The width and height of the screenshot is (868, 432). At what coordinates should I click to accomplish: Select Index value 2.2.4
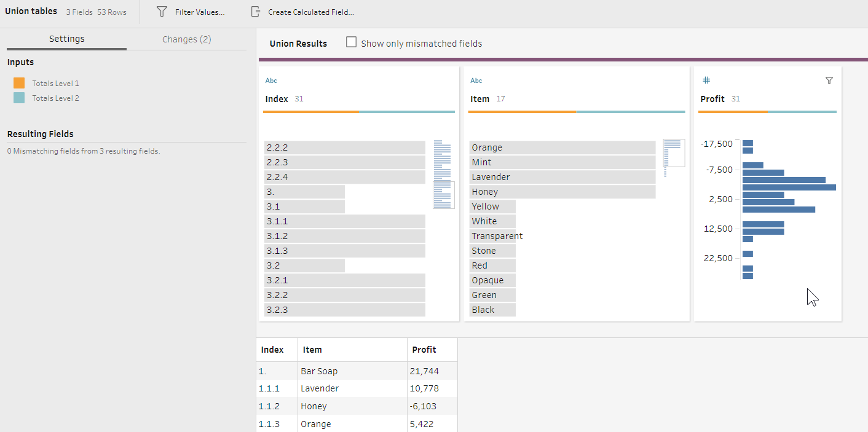345,177
